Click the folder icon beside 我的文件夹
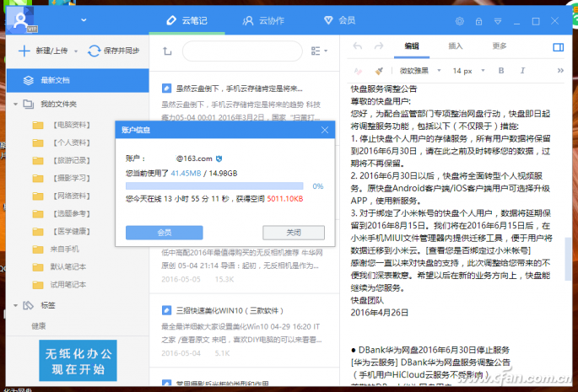 click(x=29, y=105)
